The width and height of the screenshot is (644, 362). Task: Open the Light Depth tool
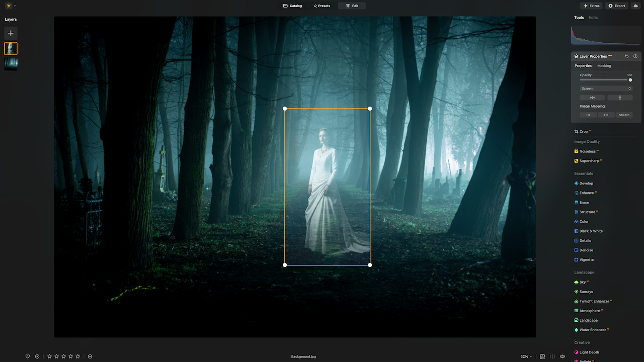[x=587, y=352]
